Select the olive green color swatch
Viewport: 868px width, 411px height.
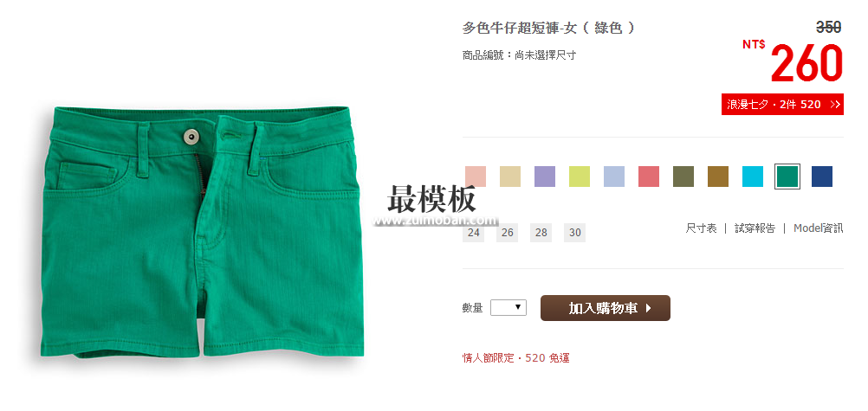[683, 177]
